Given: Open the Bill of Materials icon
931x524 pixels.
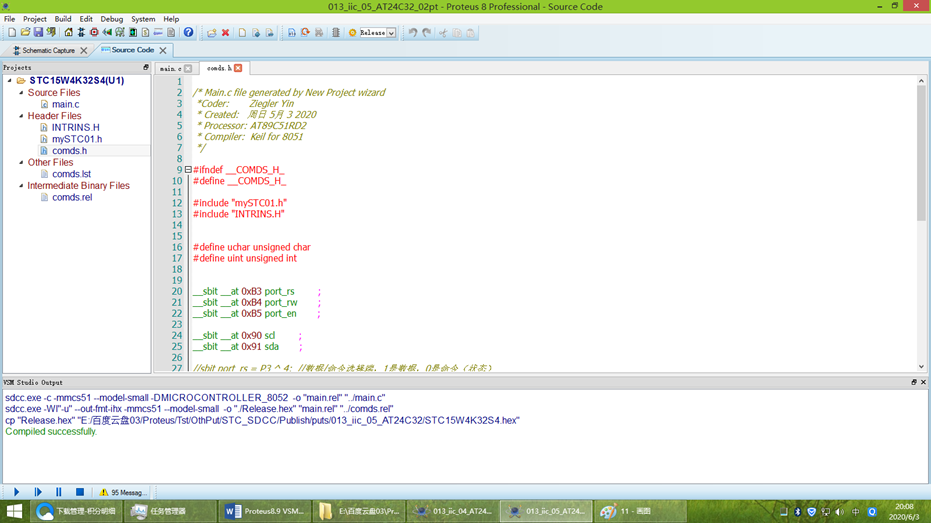Looking at the screenshot, I should (x=145, y=33).
